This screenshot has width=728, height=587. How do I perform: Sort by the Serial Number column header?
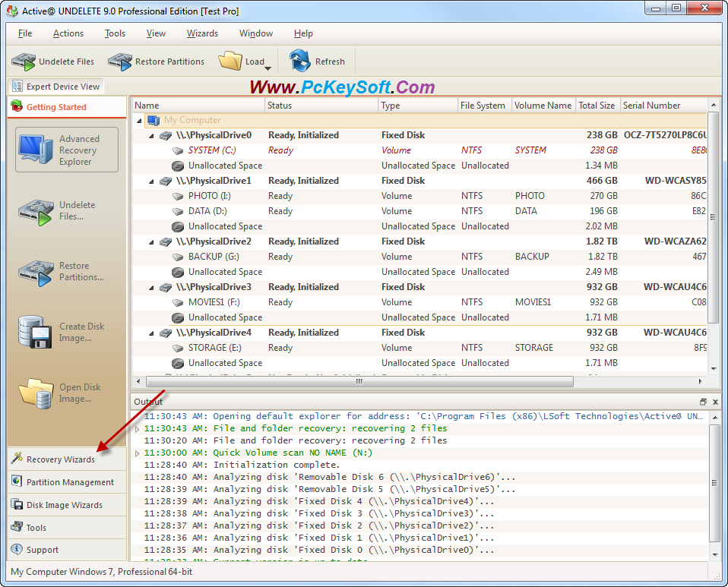click(663, 106)
